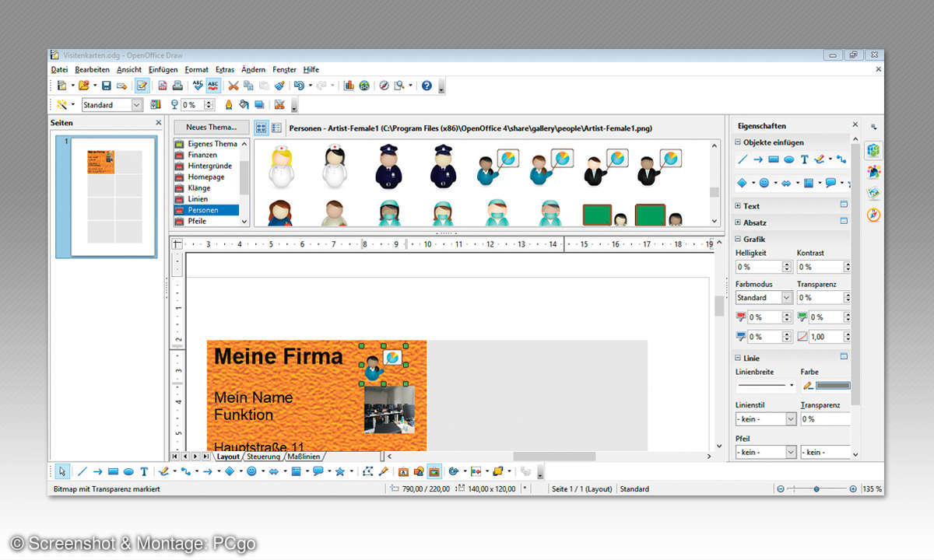Open the Datei menu
This screenshot has width=934, height=560.
click(60, 69)
